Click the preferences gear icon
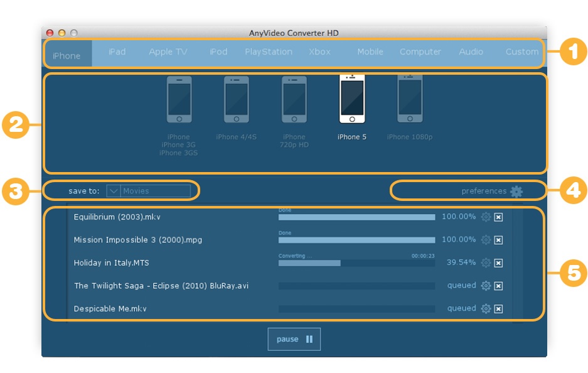The width and height of the screenshot is (588, 373). pos(516,191)
